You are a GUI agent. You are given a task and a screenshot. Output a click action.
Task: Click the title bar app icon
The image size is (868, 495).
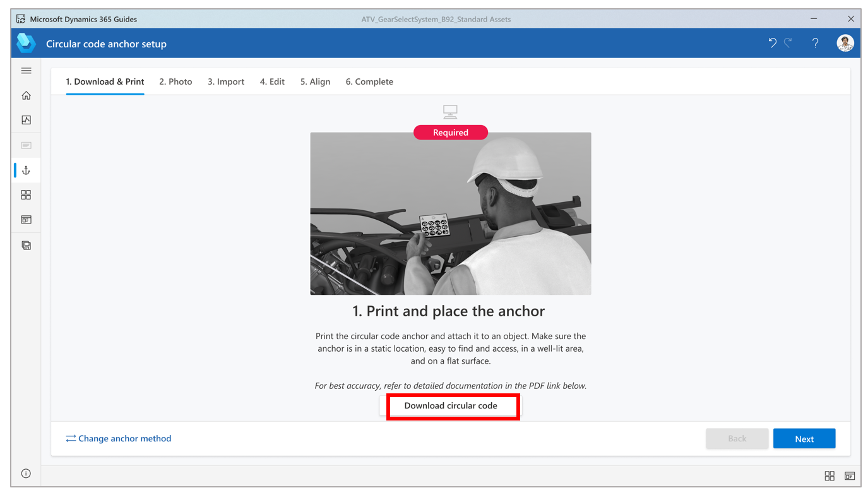tap(21, 19)
